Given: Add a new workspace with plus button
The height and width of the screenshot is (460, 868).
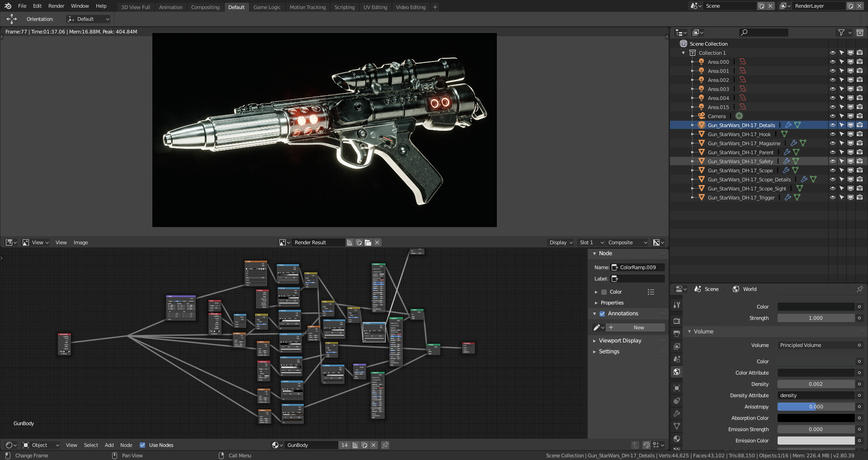Looking at the screenshot, I should [x=435, y=7].
